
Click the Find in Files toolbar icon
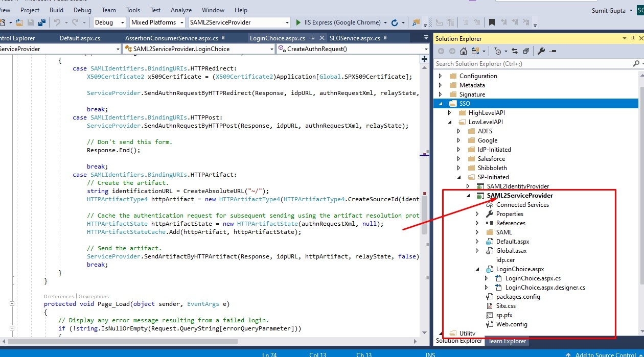point(416,22)
